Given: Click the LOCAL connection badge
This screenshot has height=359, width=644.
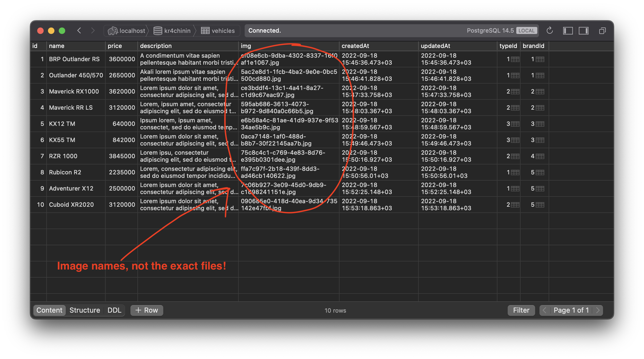Looking at the screenshot, I should click(x=526, y=30).
